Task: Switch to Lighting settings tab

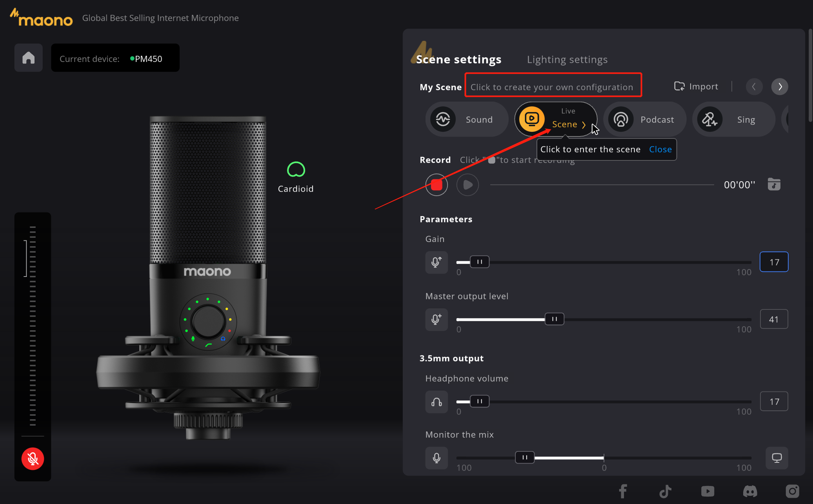Action: tap(567, 60)
